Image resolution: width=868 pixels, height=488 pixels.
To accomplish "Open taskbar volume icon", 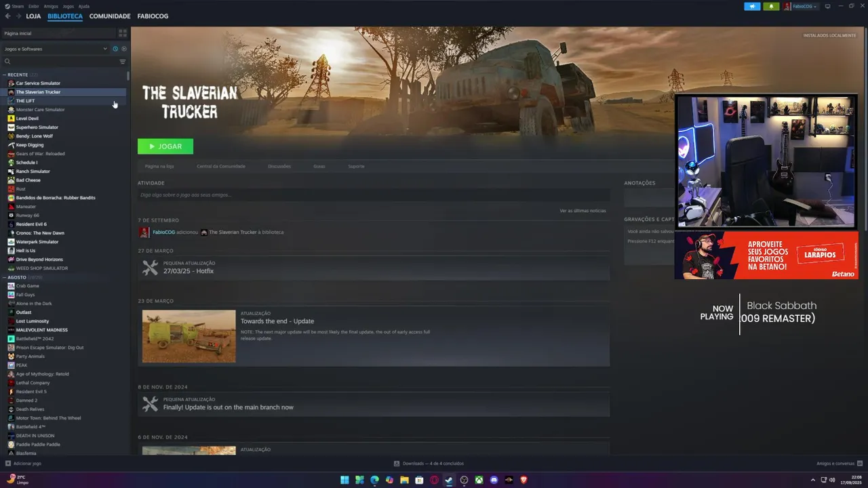I will 832,480.
